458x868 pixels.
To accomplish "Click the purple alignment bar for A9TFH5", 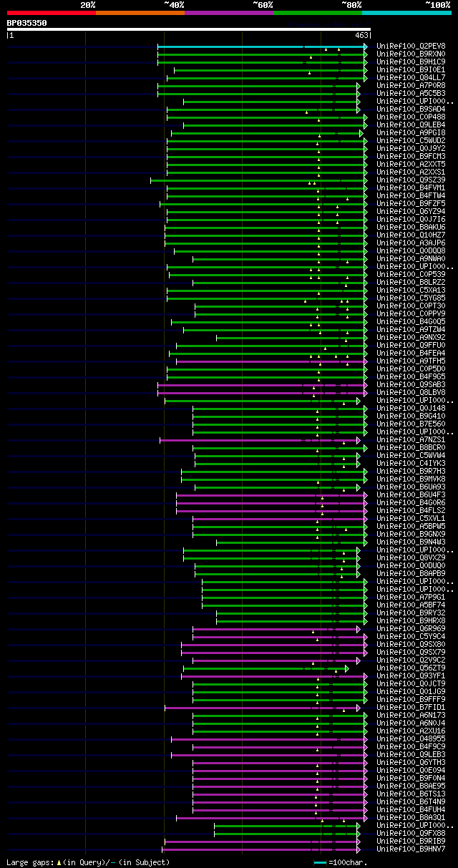I will (x=271, y=361).
